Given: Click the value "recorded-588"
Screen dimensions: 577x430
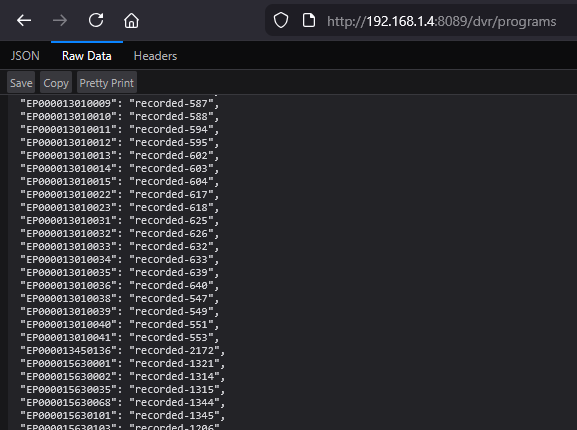Looking at the screenshot, I should tap(171, 117).
